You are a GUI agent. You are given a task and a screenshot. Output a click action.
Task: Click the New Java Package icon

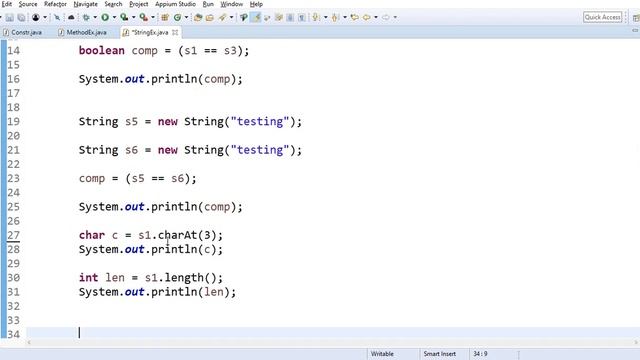164,18
